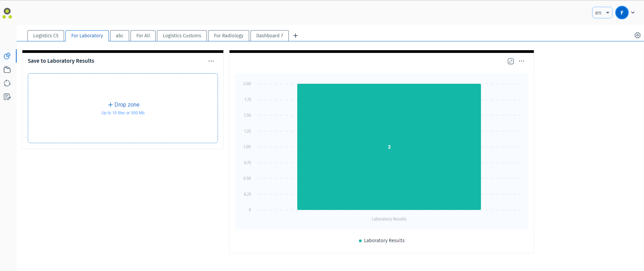
Task: Open the en language dropdown
Action: [602, 13]
